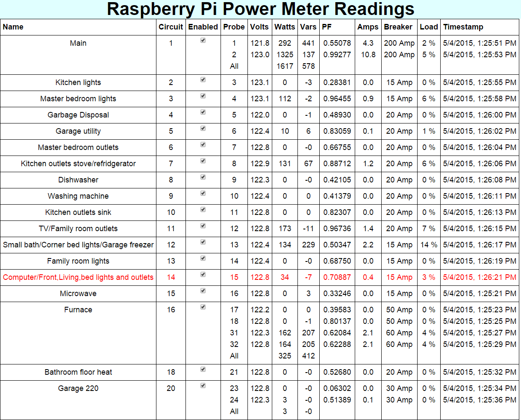This screenshot has height=420, width=521.
Task: Click the Watts column header
Action: click(285, 27)
